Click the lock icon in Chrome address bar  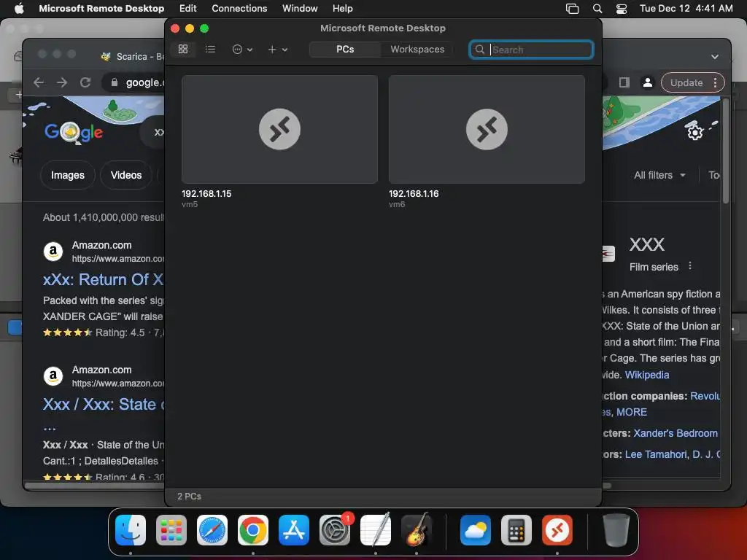point(115,82)
